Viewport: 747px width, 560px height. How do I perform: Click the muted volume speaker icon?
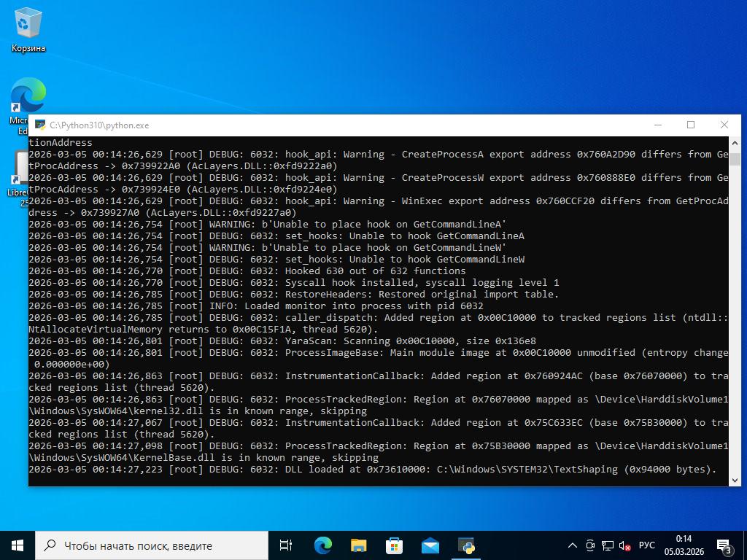click(624, 545)
